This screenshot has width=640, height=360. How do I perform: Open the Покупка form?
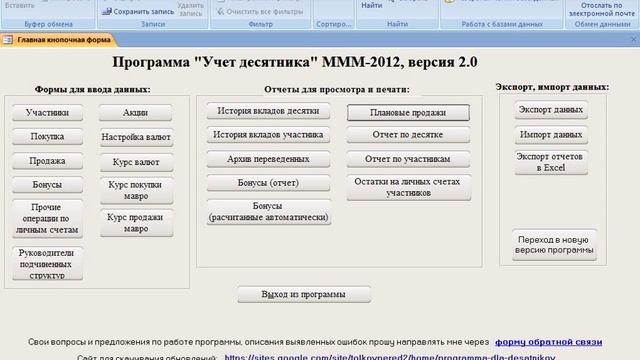(x=47, y=136)
